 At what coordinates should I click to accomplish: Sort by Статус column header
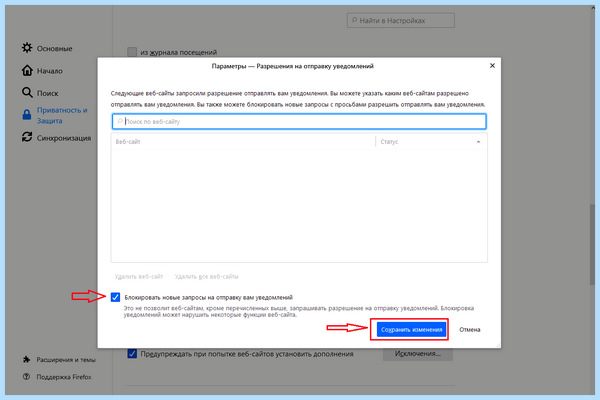431,142
